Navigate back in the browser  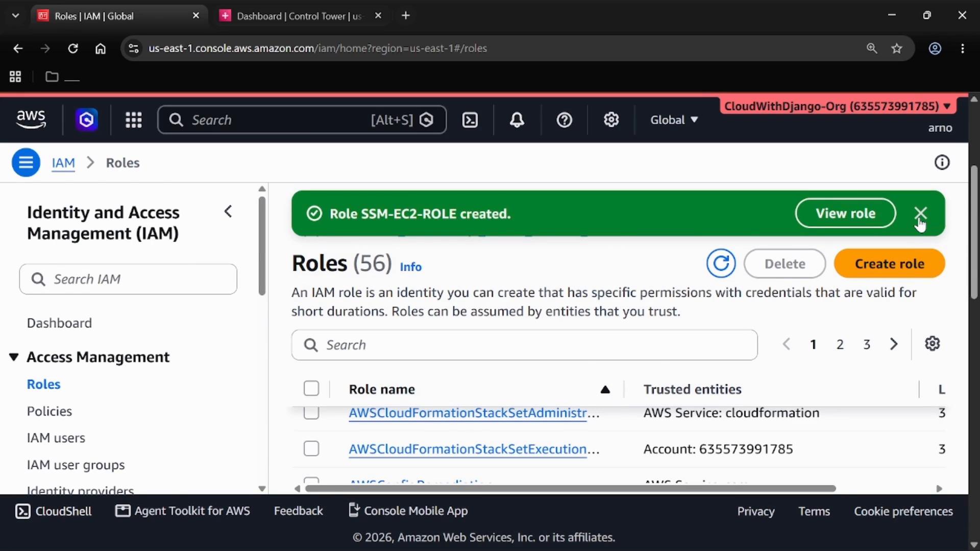pyautogui.click(x=18, y=48)
